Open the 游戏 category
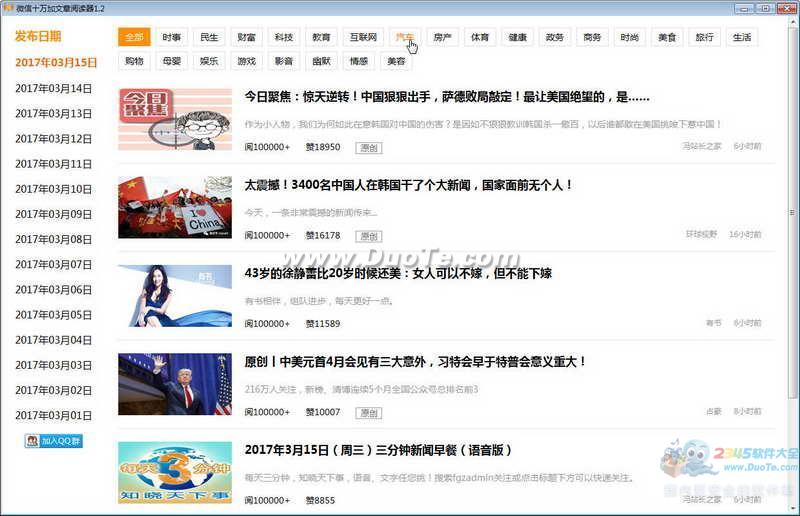This screenshot has height=516, width=800. click(246, 61)
